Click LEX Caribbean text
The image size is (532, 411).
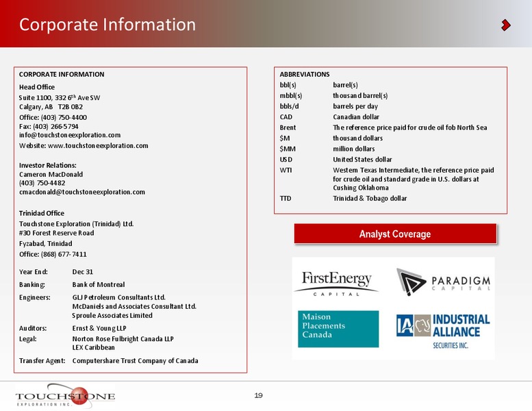93,347
